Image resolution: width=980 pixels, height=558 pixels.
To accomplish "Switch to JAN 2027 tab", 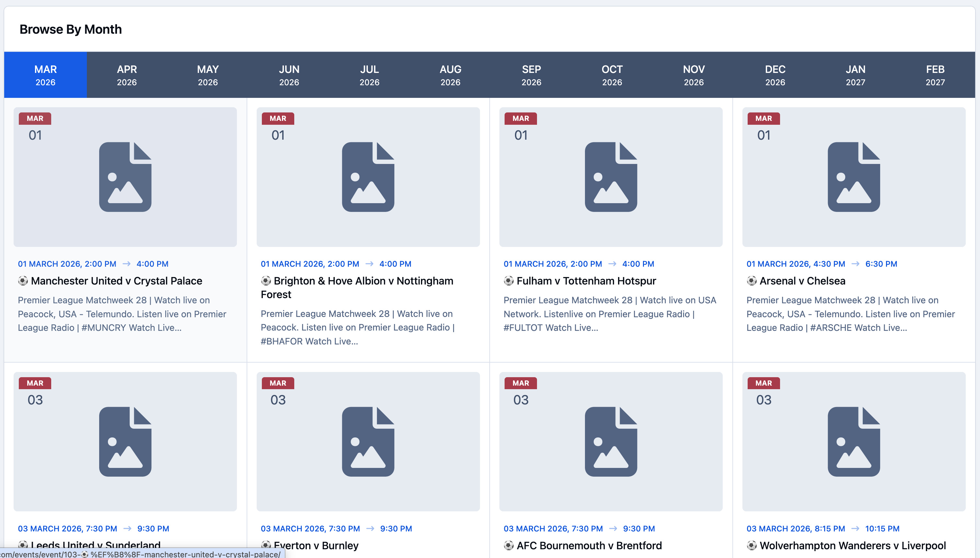I will [x=856, y=75].
